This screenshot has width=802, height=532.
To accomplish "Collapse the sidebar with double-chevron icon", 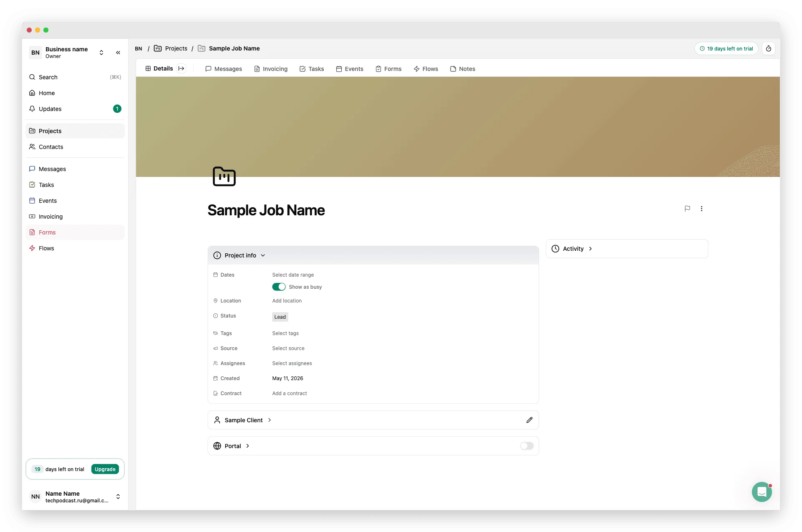I will click(118, 53).
